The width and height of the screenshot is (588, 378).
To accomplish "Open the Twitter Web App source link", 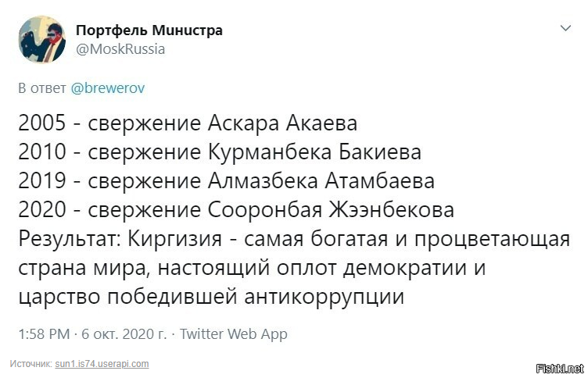I will tap(233, 333).
